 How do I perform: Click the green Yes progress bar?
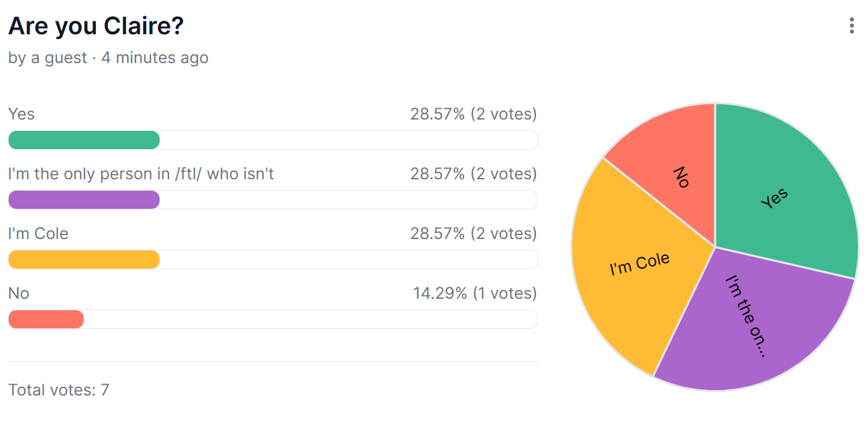pyautogui.click(x=84, y=140)
